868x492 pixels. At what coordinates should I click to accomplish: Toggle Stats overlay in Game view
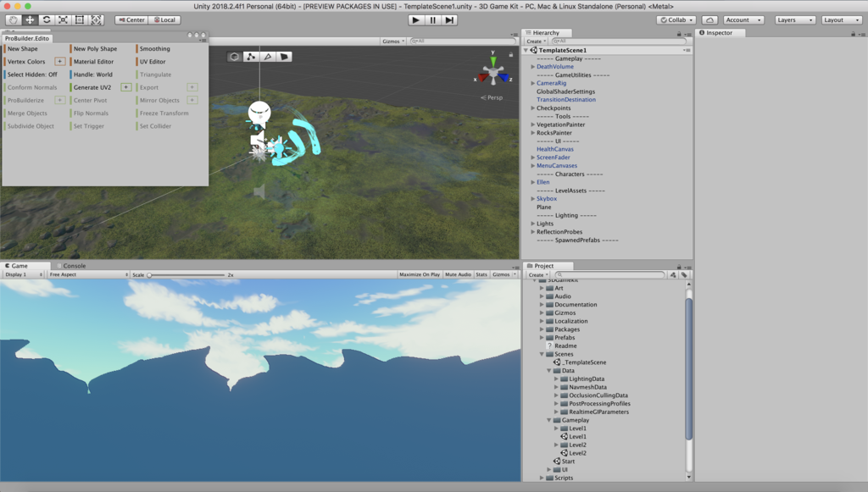[481, 274]
